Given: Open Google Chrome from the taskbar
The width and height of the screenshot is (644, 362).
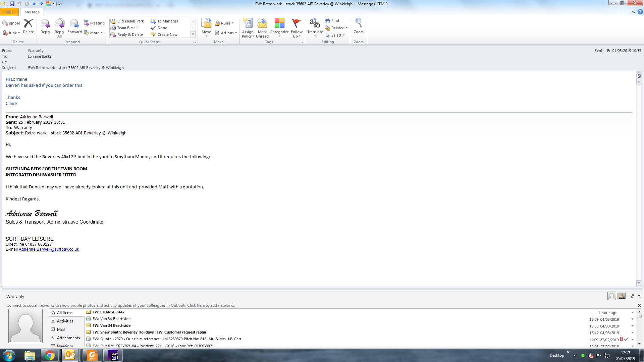Looking at the screenshot, I should tap(50, 355).
